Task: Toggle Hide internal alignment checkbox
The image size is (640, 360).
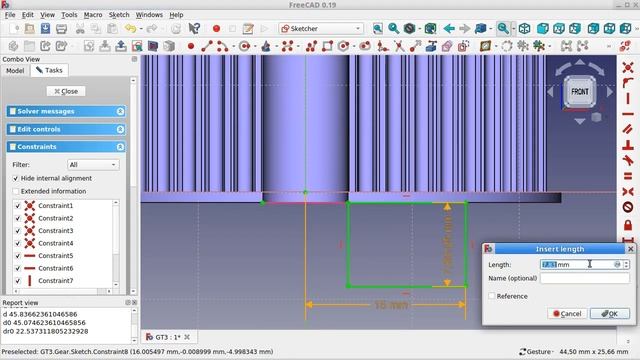Action: (16, 178)
